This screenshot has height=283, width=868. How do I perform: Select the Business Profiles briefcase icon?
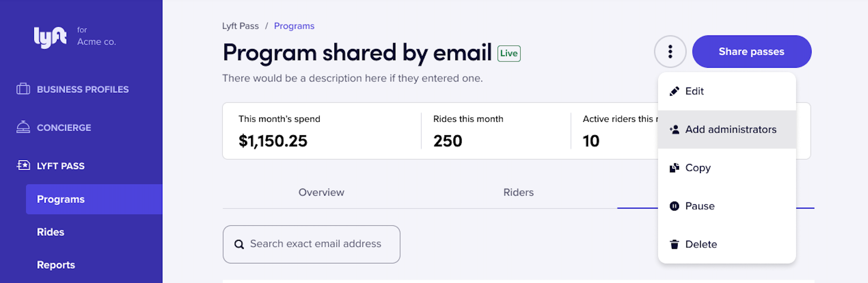[x=23, y=89]
